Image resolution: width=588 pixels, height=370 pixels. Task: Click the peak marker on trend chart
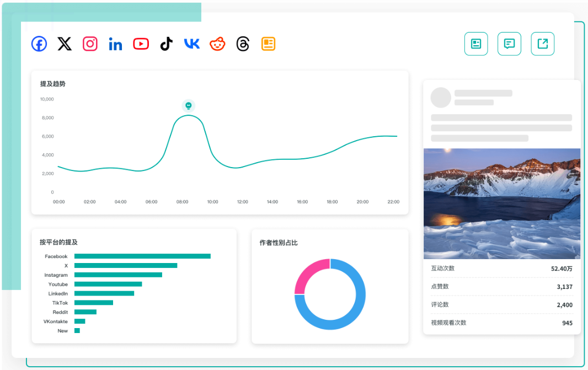coord(189,106)
